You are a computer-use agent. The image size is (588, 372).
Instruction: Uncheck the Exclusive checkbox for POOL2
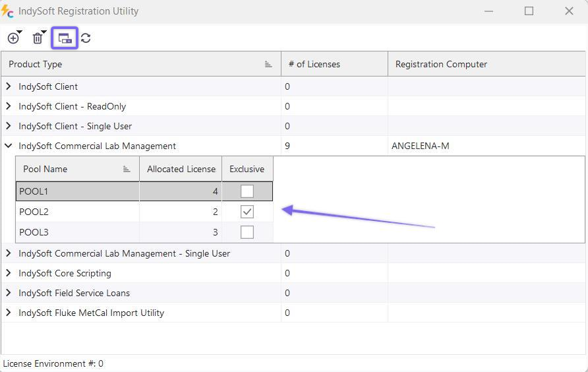point(247,212)
